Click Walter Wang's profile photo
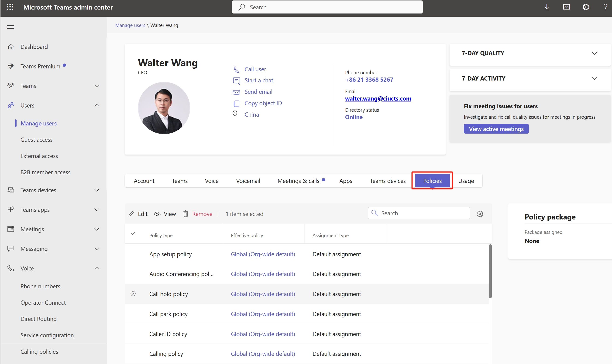The width and height of the screenshot is (612, 364). [164, 108]
